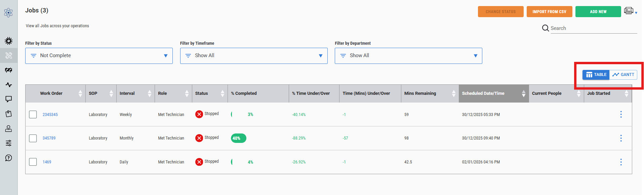Click the sliders settings sidebar icon
This screenshot has height=195, width=644.
[9, 143]
